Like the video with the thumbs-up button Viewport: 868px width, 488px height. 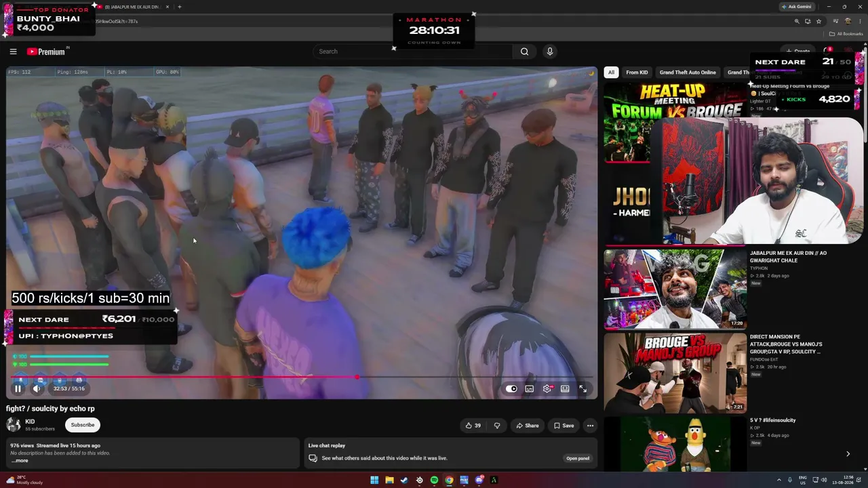473,426
